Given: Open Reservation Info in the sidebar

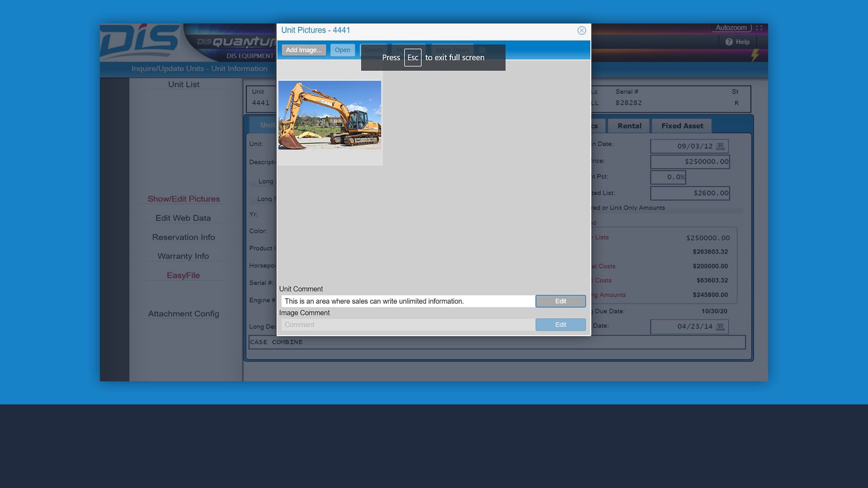Looking at the screenshot, I should pos(184,237).
